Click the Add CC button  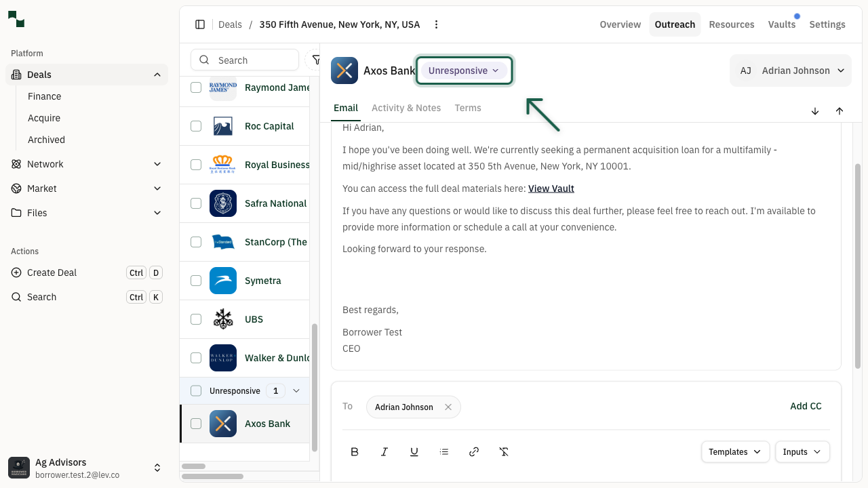pyautogui.click(x=806, y=406)
